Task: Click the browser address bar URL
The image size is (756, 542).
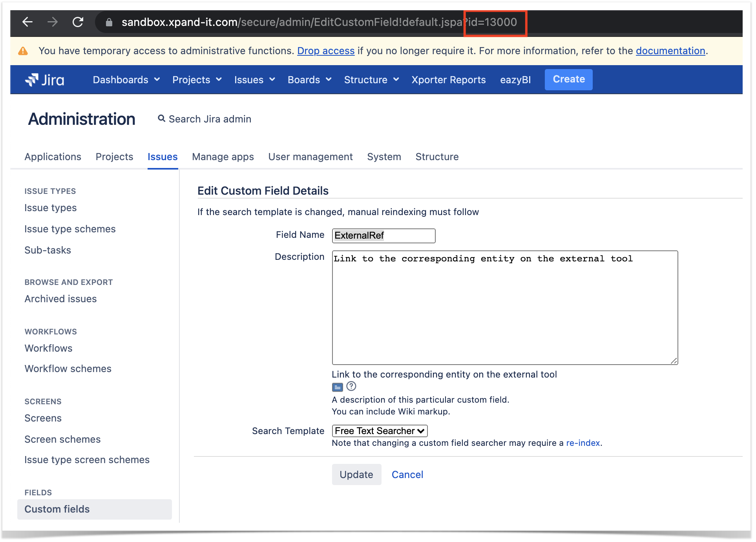Action: point(319,22)
